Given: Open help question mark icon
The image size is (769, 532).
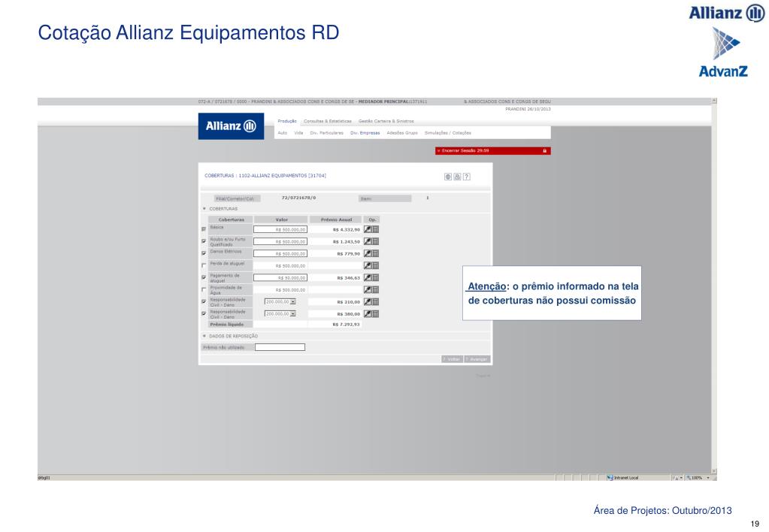Looking at the screenshot, I should click(466, 177).
